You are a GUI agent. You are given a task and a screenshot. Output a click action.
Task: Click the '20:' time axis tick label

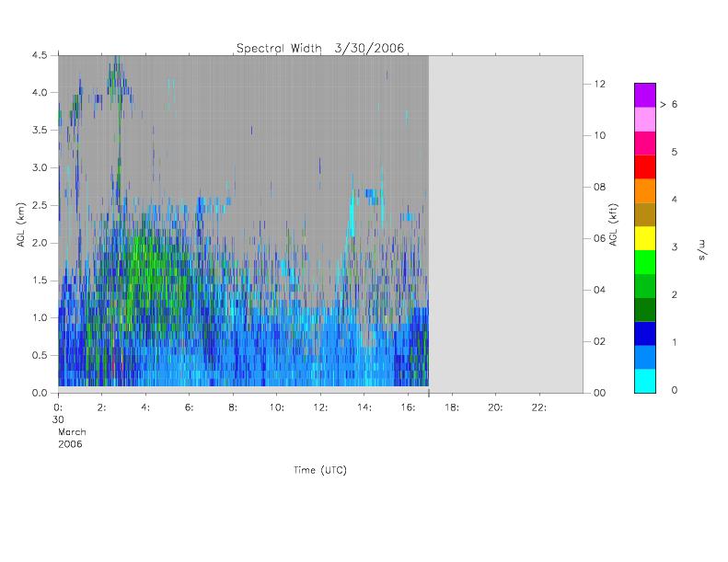495,407
